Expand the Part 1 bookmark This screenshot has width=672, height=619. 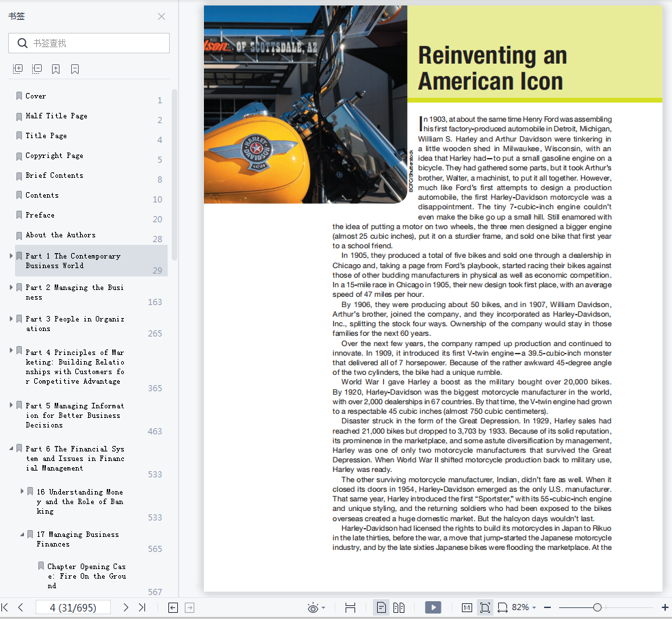pos(11,256)
